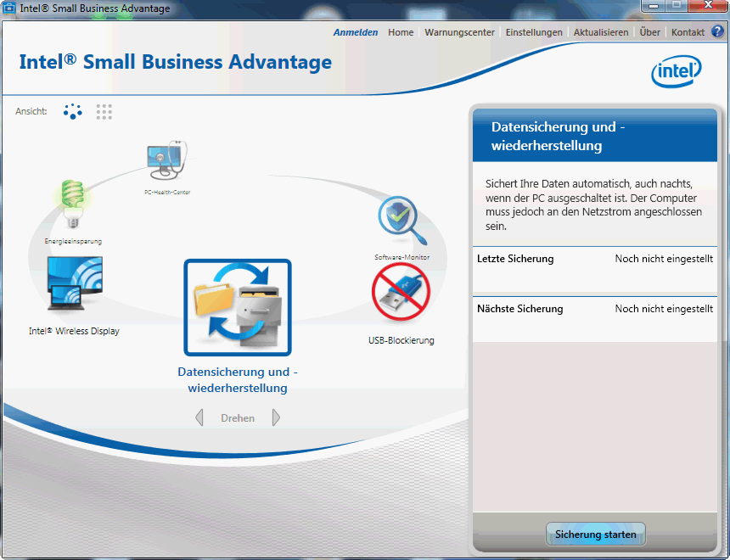Click the Sicherung starten button
Screen dimensions: 730x560
(x=595, y=534)
